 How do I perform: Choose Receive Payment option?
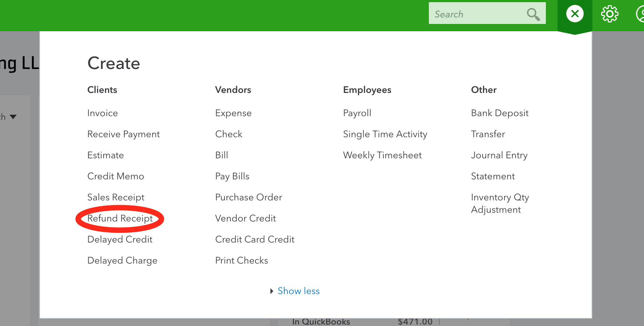[124, 134]
